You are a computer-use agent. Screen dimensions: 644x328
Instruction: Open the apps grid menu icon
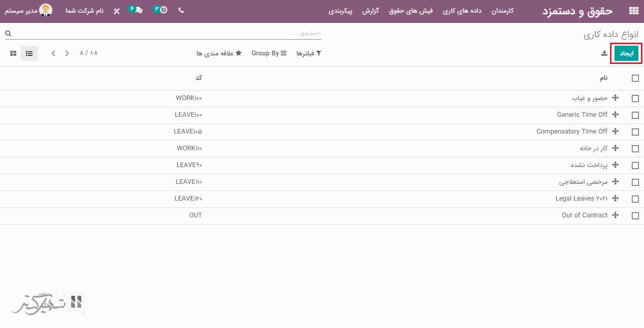633,11
